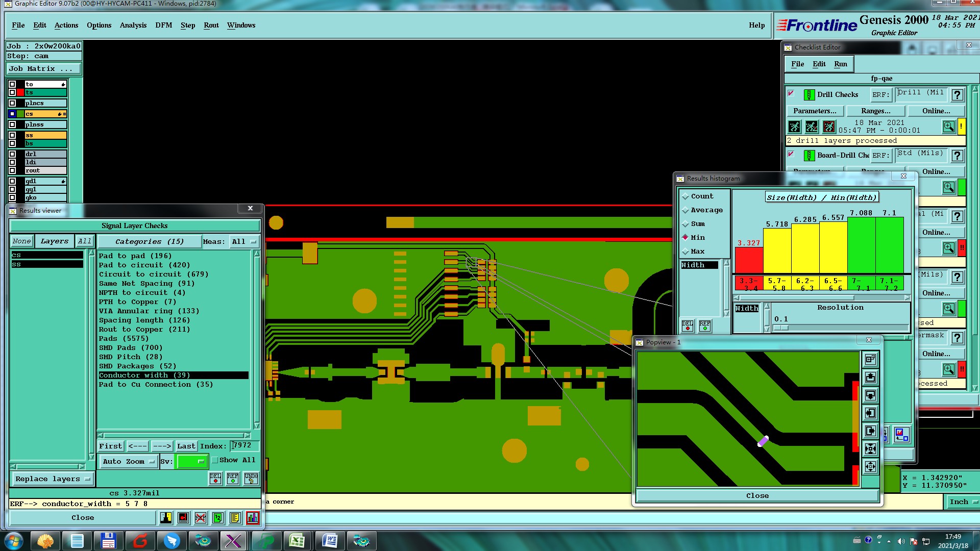Click the red-blue squares icon beside Popview
This screenshot has height=551, width=980.
point(902,435)
